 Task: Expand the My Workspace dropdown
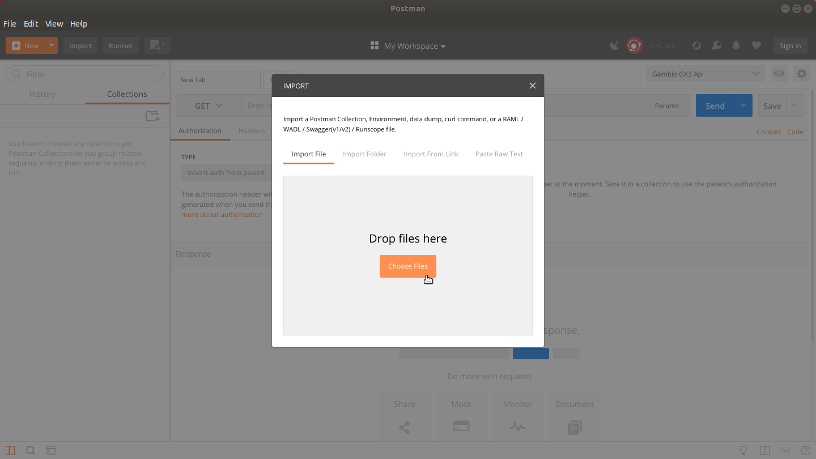[408, 45]
